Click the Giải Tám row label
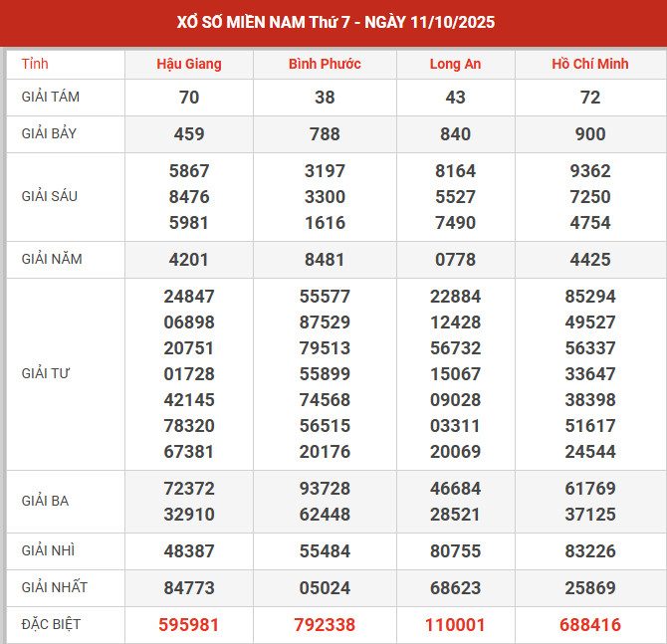Viewport: 667px width, 644px height. [x=52, y=98]
